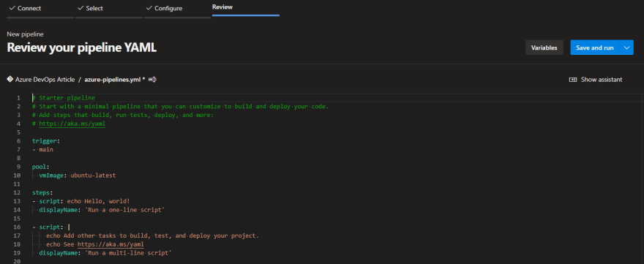This screenshot has width=644, height=264.
Task: Click line number 16 in gutter
Action: pos(17,227)
